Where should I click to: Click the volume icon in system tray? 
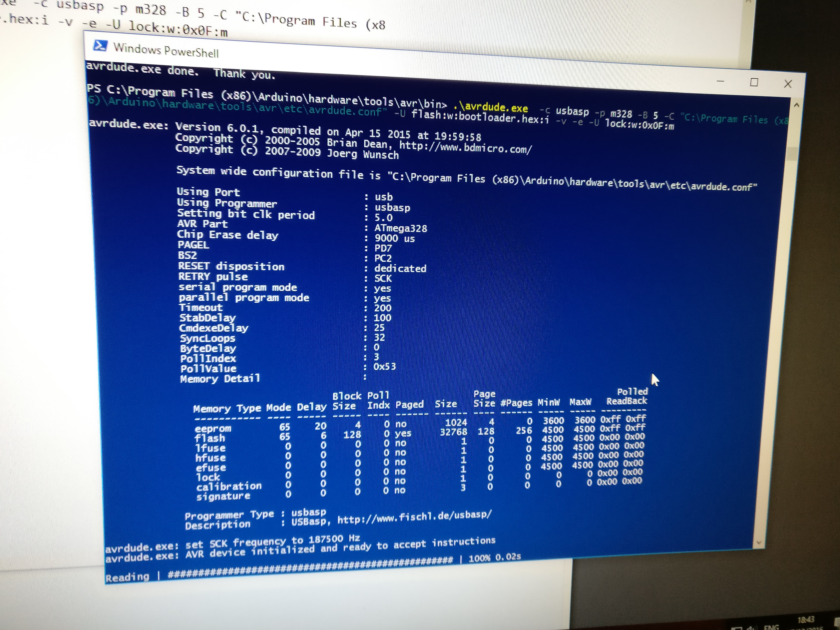coord(751,629)
